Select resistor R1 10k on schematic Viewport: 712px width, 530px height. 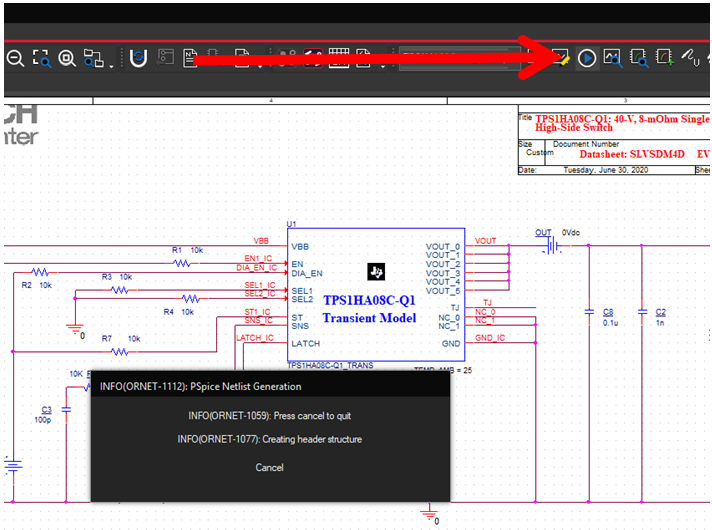182,263
